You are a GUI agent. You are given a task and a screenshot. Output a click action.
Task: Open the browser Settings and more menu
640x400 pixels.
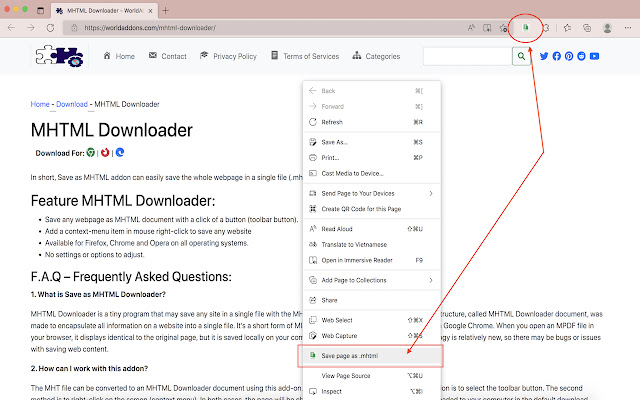(628, 28)
